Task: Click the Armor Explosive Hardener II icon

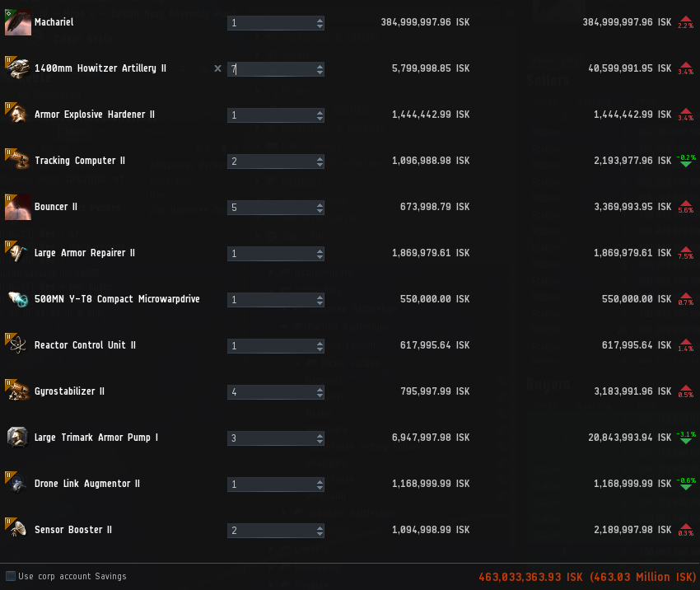Action: (18, 115)
